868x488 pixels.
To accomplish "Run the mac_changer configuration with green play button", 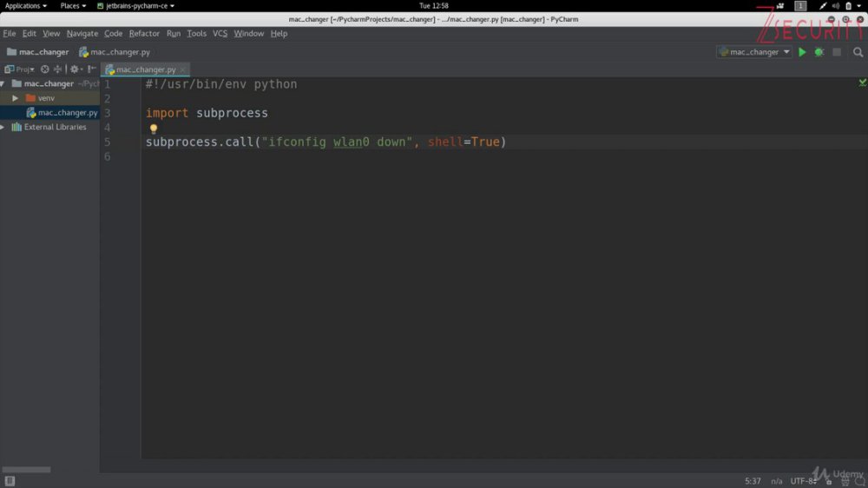I will (x=801, y=52).
